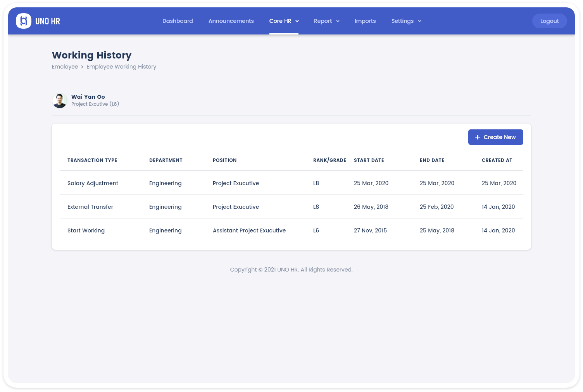Click the breadcrumb chevron separator
The width and height of the screenshot is (583, 392).
pyautogui.click(x=82, y=67)
